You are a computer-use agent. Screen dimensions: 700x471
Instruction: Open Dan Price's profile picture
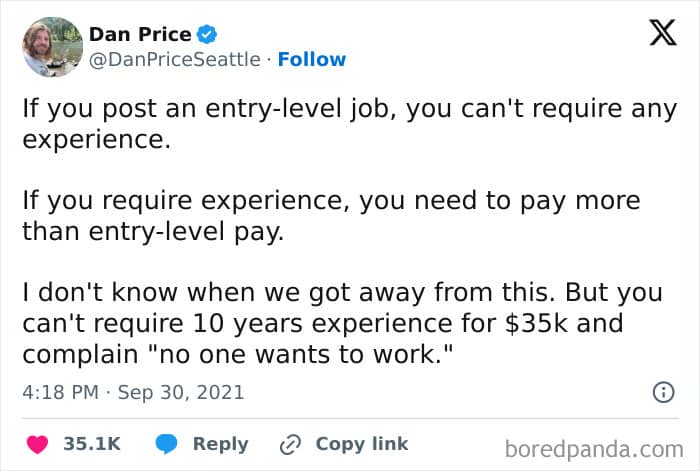(52, 47)
